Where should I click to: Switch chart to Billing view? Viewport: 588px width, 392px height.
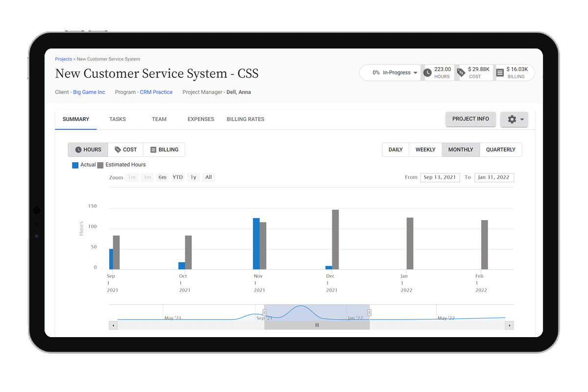tap(164, 150)
